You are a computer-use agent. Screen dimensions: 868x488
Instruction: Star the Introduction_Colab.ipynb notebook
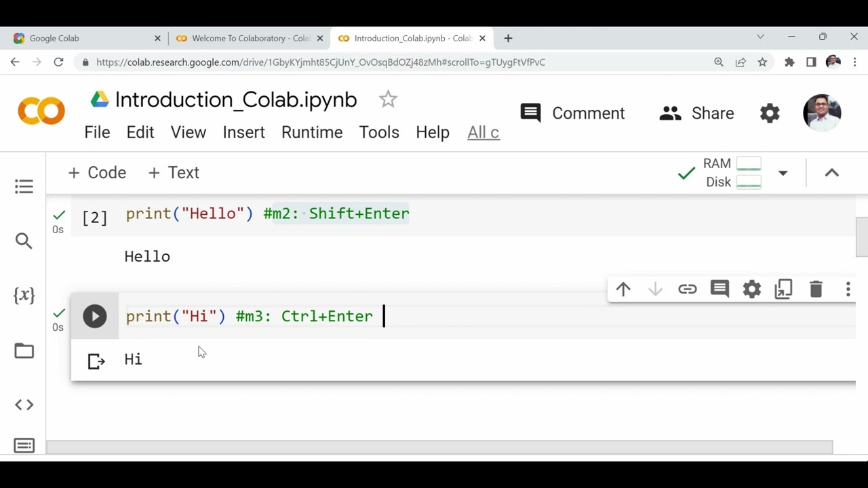click(x=388, y=100)
